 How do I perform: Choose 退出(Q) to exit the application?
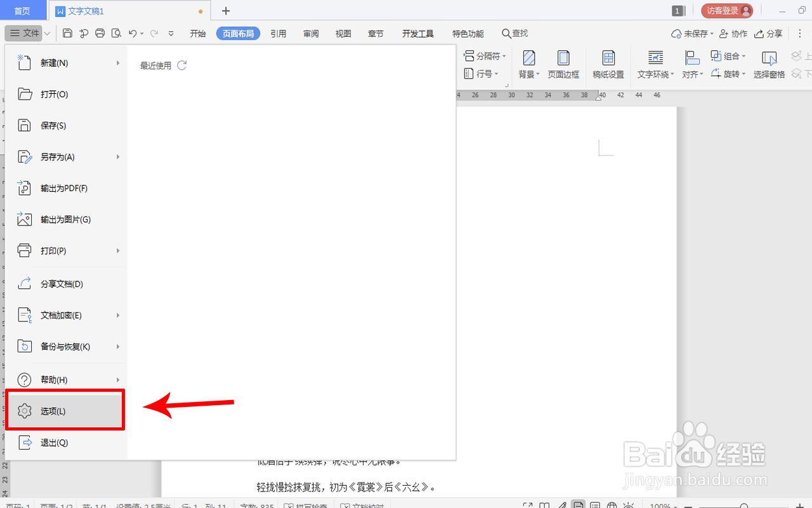pos(66,443)
